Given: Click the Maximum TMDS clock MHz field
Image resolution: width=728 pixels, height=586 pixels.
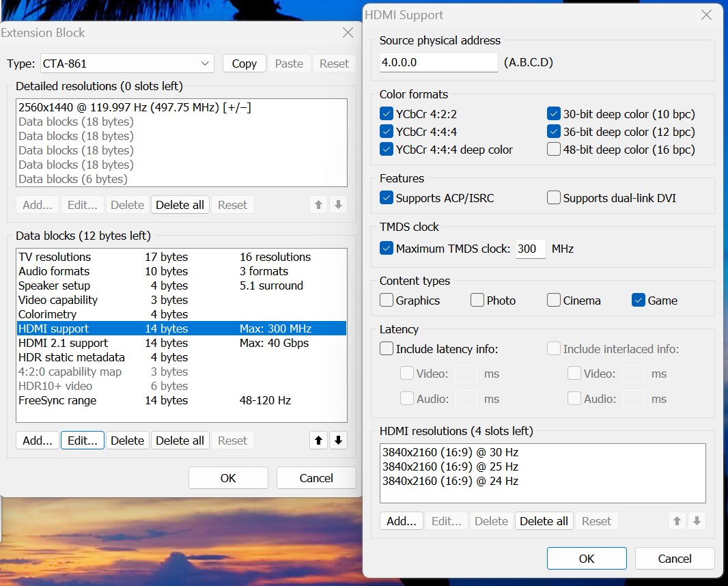Looking at the screenshot, I should 530,249.
